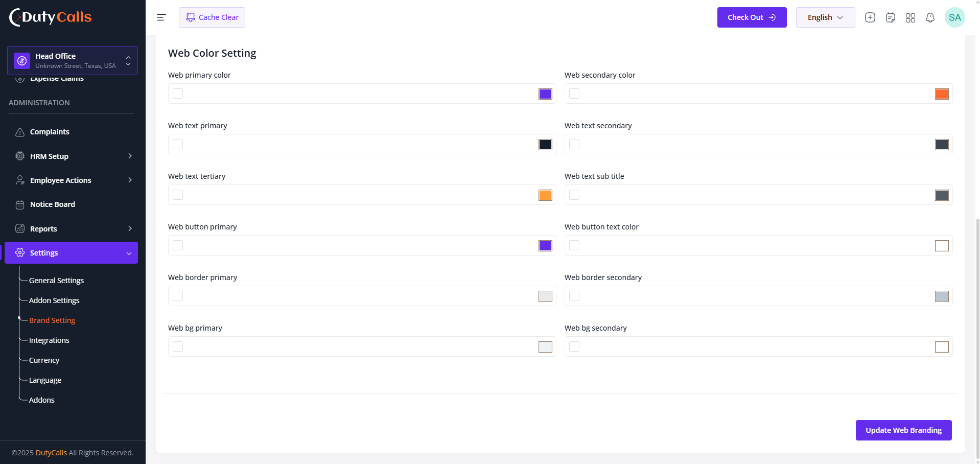Click the Cache Clear button

point(212,17)
